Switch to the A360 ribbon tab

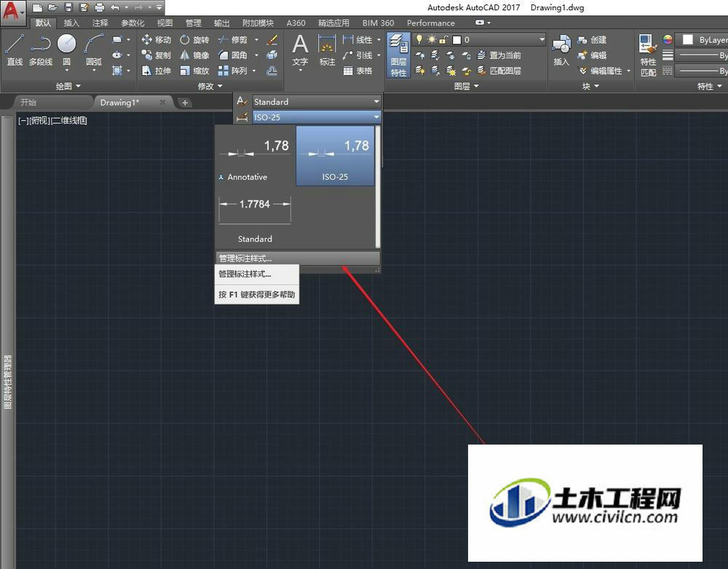[296, 23]
